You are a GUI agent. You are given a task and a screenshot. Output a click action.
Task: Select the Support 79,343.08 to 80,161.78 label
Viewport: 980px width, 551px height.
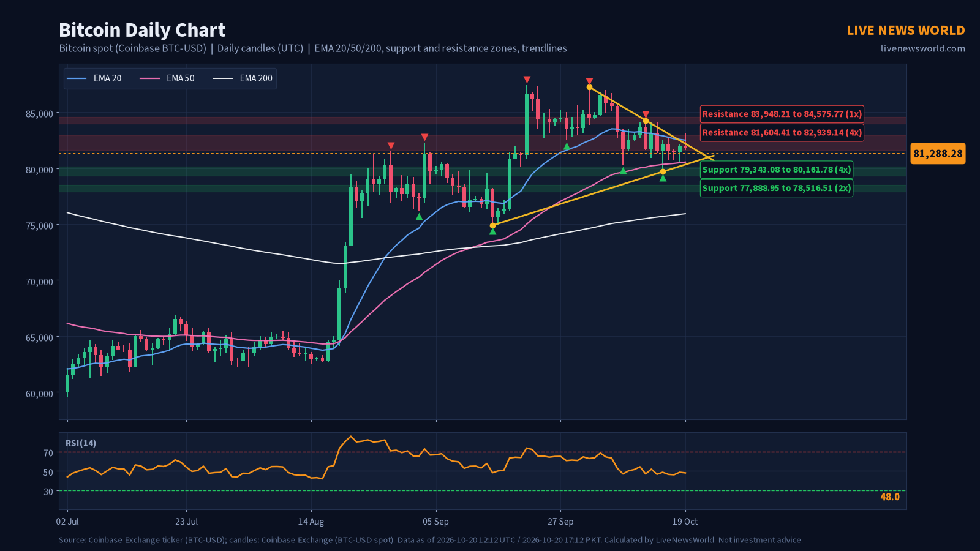coord(777,170)
